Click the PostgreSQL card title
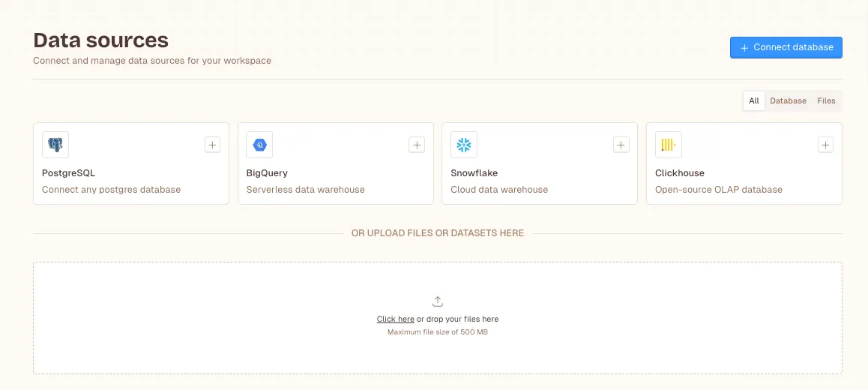Screen dimensions: 868x390 (69, 172)
